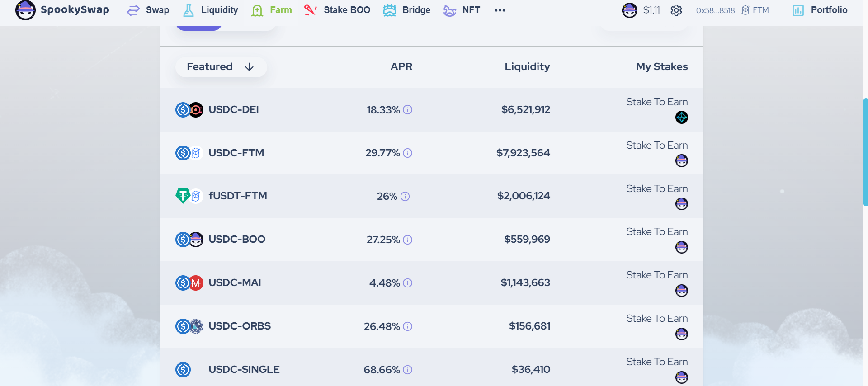Click USDC-SINGLE APR info icon

tap(408, 370)
